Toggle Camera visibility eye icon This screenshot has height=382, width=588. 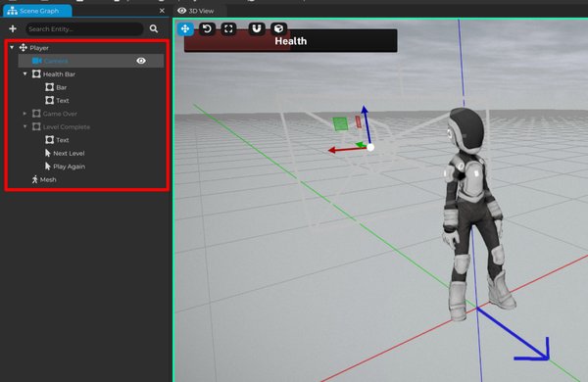coord(141,61)
